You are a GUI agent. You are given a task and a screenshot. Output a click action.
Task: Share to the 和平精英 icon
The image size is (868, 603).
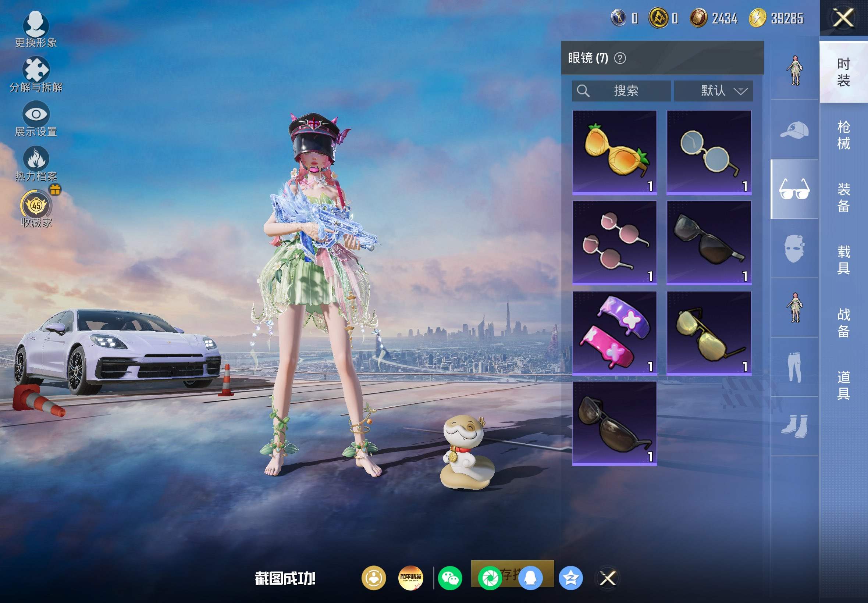[x=411, y=578]
